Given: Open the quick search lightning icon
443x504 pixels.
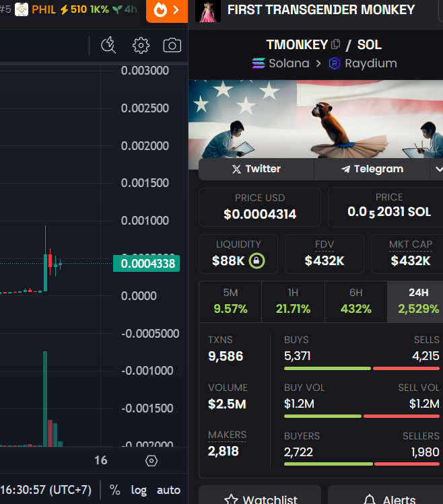Looking at the screenshot, I should (x=109, y=45).
